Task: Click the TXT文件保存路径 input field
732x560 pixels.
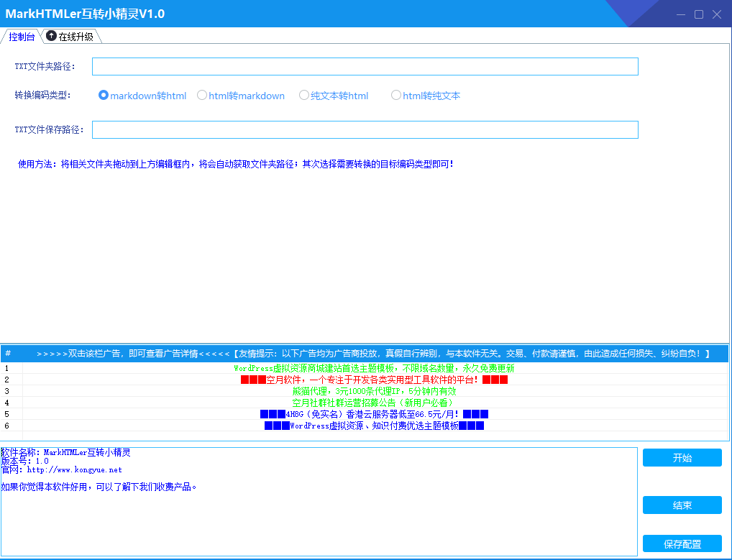Action: (365, 129)
